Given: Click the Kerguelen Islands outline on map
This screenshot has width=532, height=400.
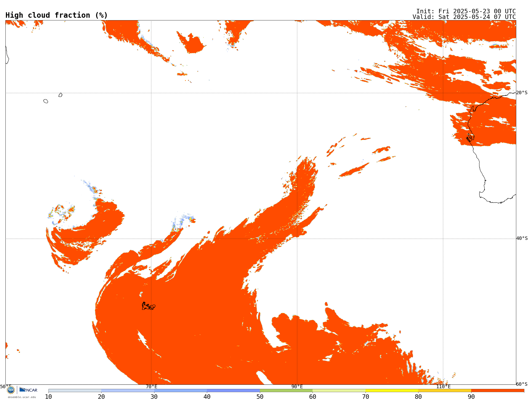Looking at the screenshot, I should coord(149,306).
